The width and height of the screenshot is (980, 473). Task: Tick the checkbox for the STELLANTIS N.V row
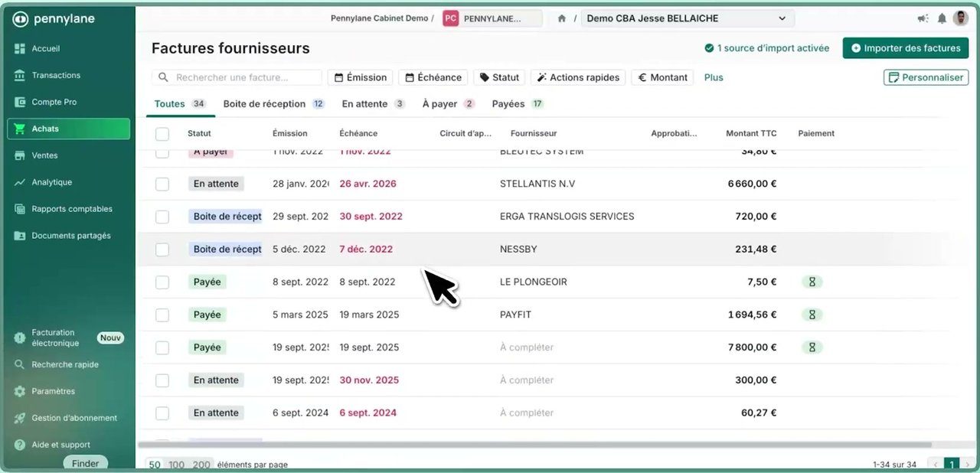(162, 184)
